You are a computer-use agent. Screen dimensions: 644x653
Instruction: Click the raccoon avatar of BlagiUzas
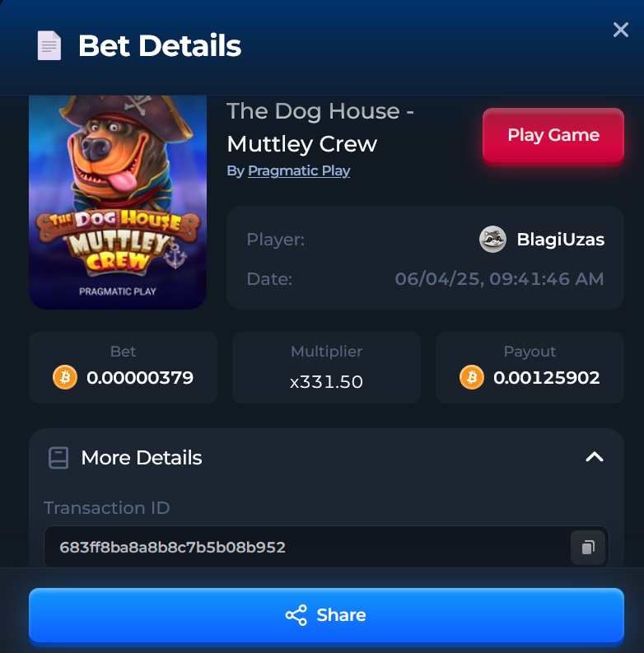click(x=492, y=240)
